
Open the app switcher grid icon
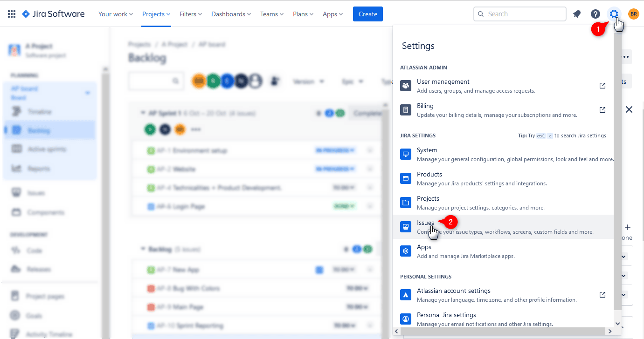click(12, 14)
